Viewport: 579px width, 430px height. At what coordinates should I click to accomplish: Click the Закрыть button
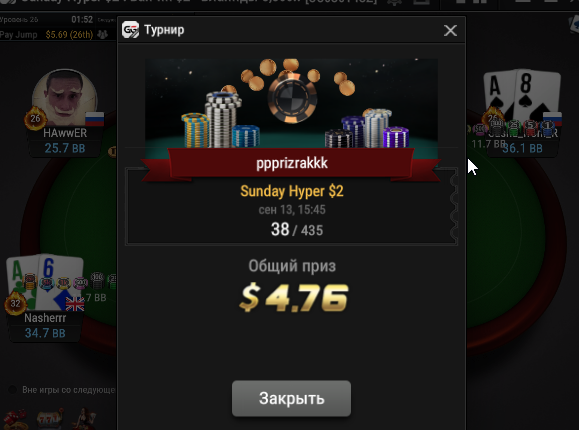pos(291,398)
